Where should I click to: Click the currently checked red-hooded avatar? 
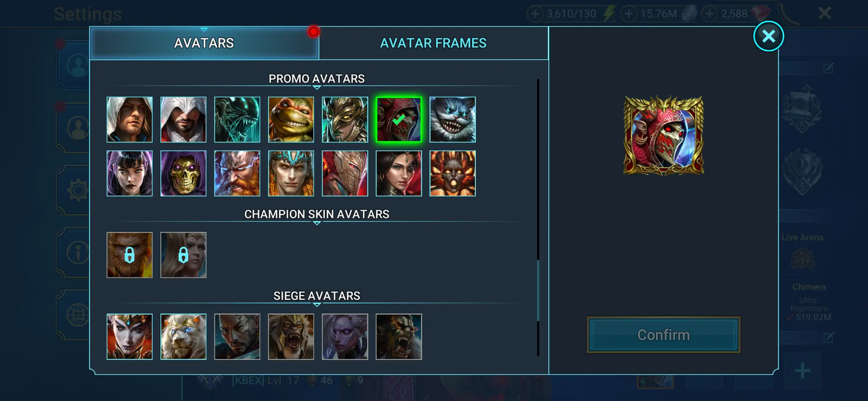pyautogui.click(x=398, y=120)
